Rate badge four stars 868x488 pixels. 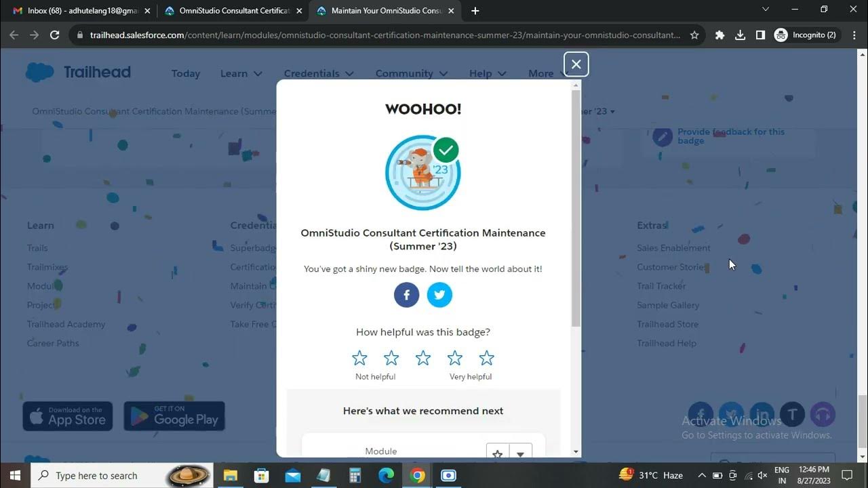pos(455,358)
